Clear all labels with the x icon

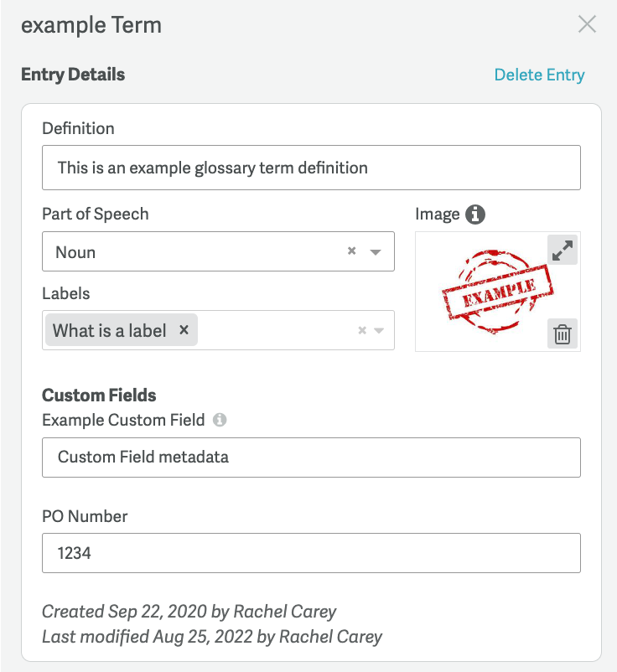point(362,330)
